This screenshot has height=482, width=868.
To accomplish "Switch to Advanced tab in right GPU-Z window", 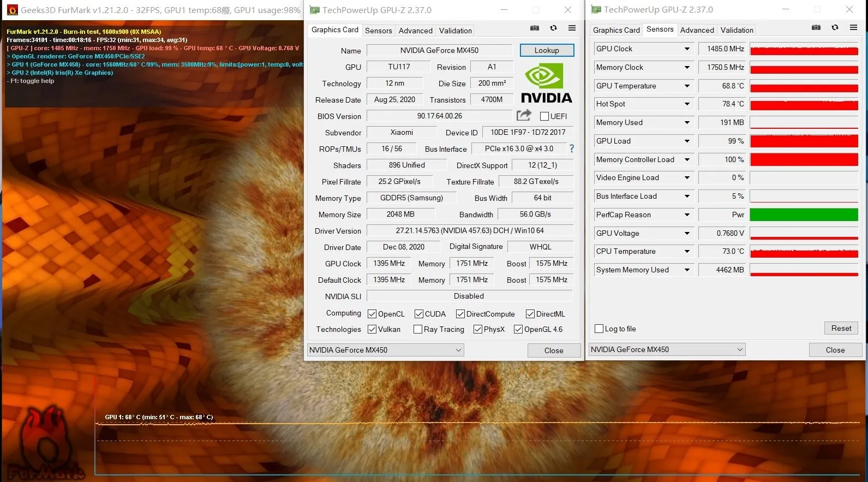I will 697,30.
